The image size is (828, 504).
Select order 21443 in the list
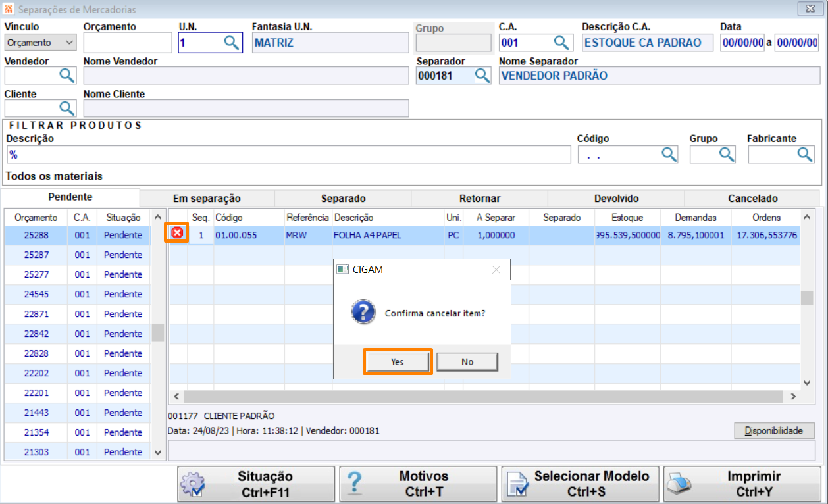(78, 413)
